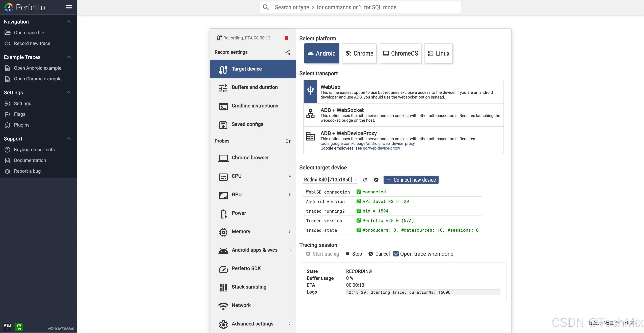Click Connect new device button
This screenshot has width=644, height=333.
point(411,180)
